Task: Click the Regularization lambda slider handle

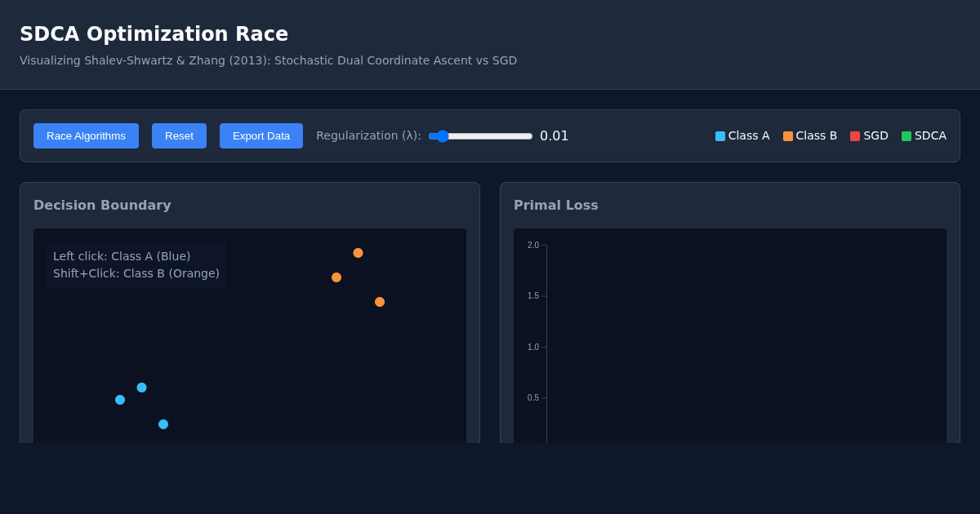Action: click(443, 136)
